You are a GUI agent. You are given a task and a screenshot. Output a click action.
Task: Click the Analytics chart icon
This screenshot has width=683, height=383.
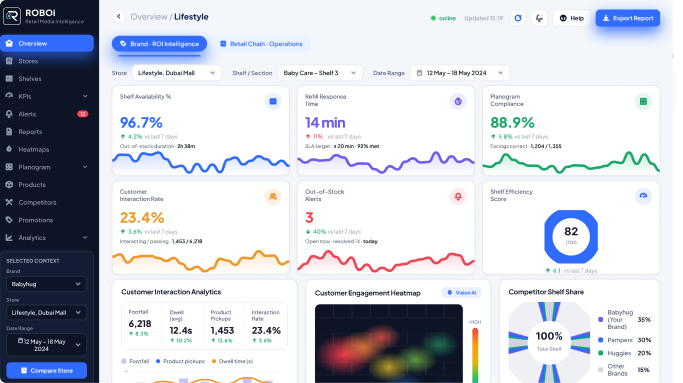click(x=9, y=237)
